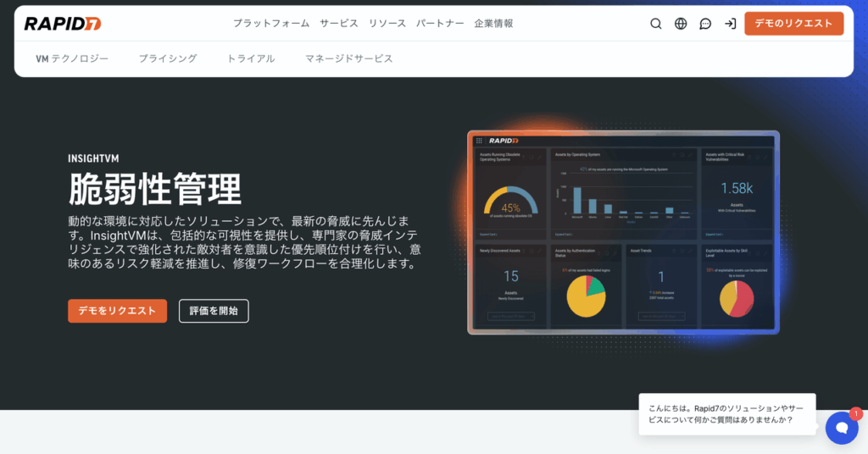Open the blue chat widget launcher
This screenshot has height=454, width=868.
[x=842, y=428]
